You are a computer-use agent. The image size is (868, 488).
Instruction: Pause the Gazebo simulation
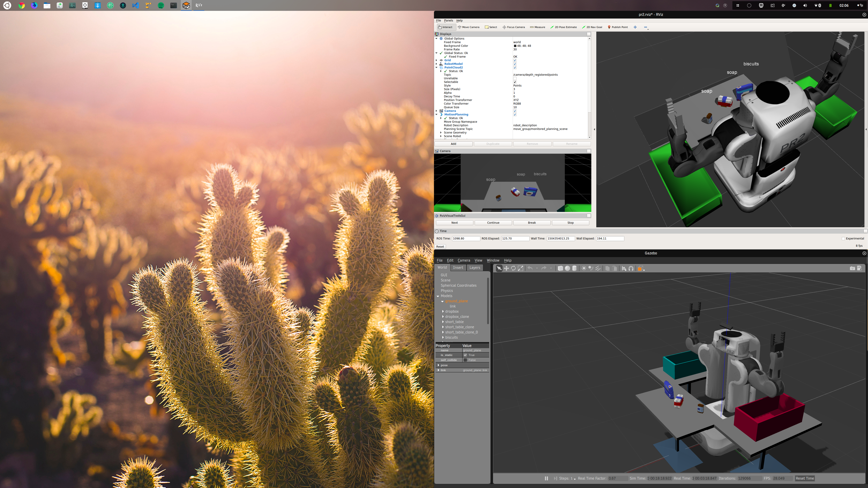(546, 478)
